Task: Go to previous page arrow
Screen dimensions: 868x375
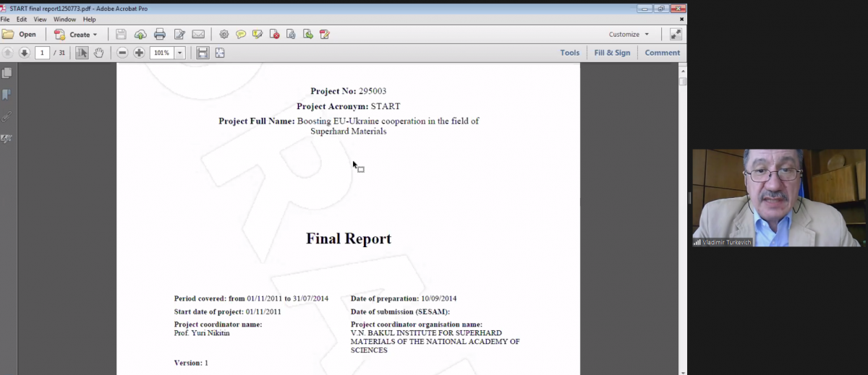Action: [7, 53]
